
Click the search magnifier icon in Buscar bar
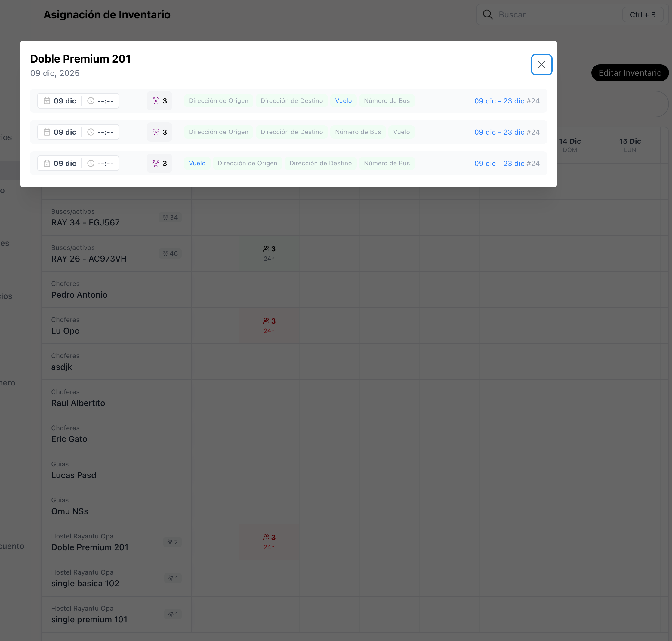tap(488, 14)
